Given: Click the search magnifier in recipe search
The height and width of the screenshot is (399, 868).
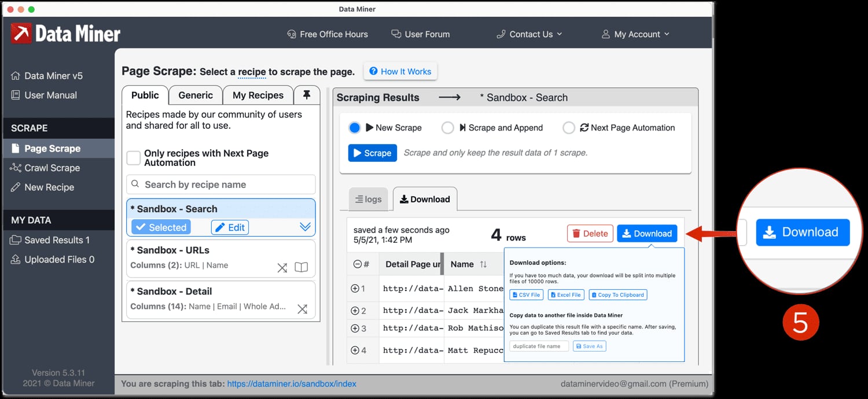Looking at the screenshot, I should (x=135, y=184).
